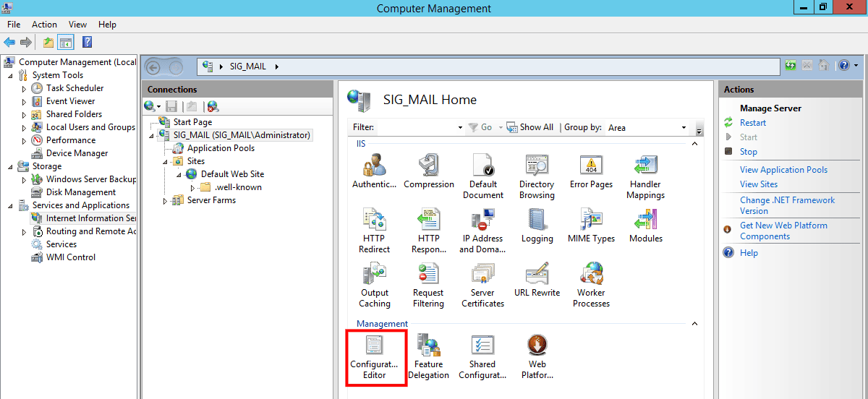Open the Default Document feature

point(482,176)
